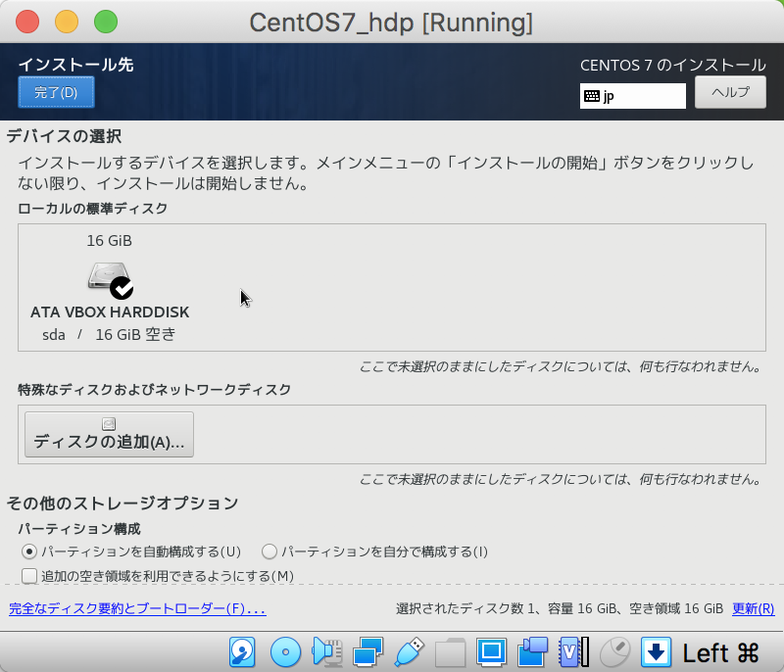The width and height of the screenshot is (784, 672).
Task: Open 完全なディスク要約とブートローダー(F) link
Action: (137, 608)
